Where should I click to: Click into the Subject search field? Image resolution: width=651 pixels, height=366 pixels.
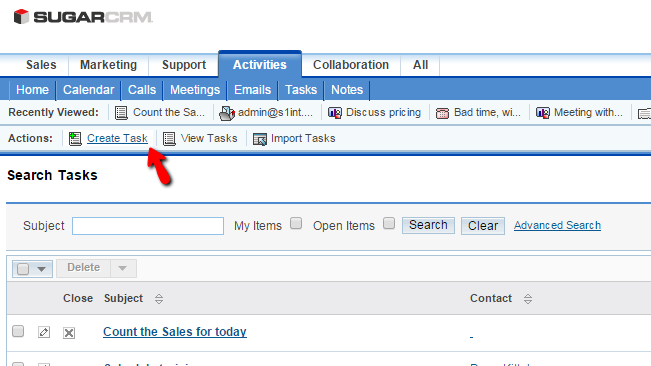click(x=148, y=226)
